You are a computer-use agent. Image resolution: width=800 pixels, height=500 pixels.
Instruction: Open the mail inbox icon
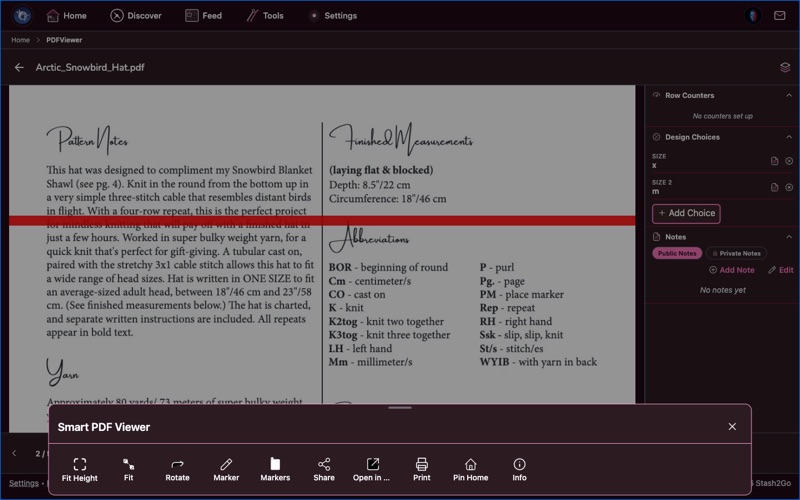[x=780, y=16]
